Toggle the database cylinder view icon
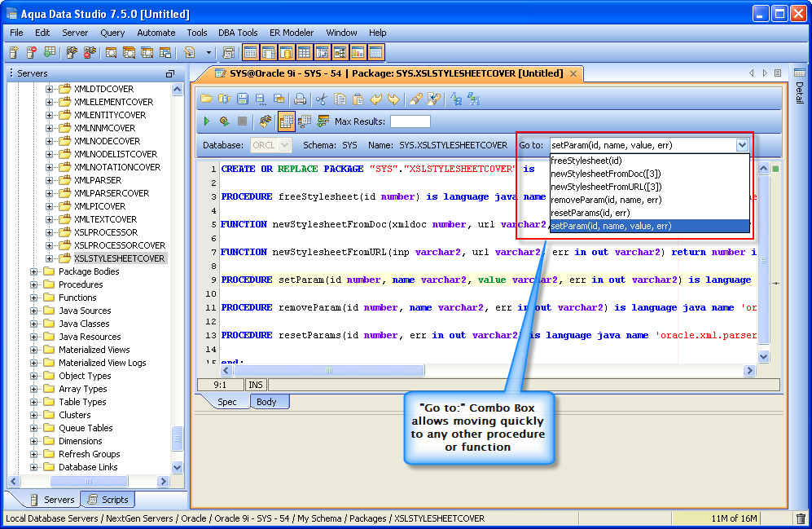 [x=286, y=52]
